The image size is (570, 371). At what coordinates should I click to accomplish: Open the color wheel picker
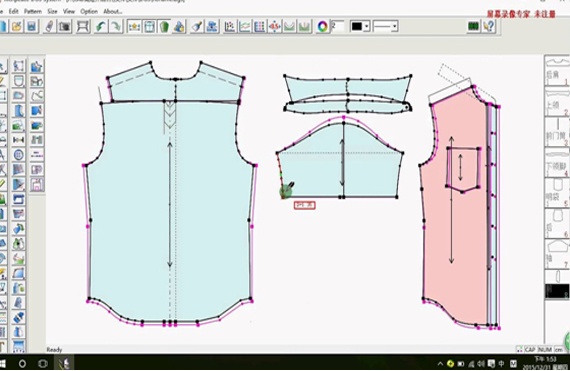[322, 27]
